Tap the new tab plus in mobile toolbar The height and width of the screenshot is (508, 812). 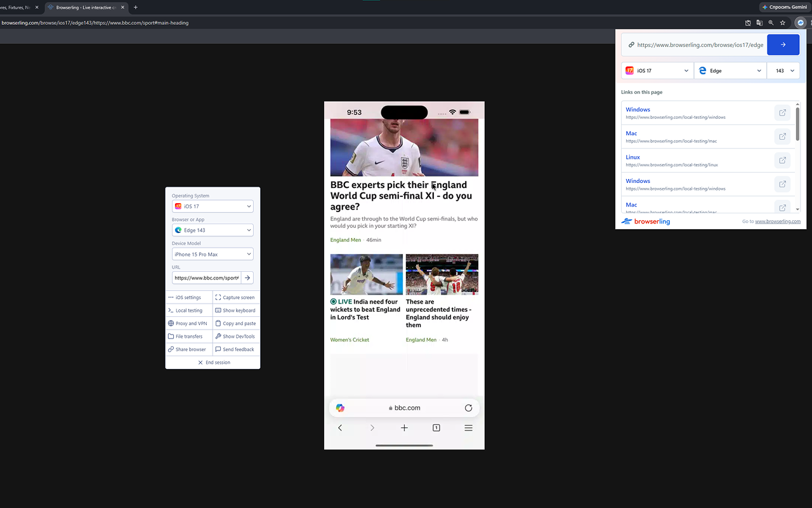click(x=404, y=428)
